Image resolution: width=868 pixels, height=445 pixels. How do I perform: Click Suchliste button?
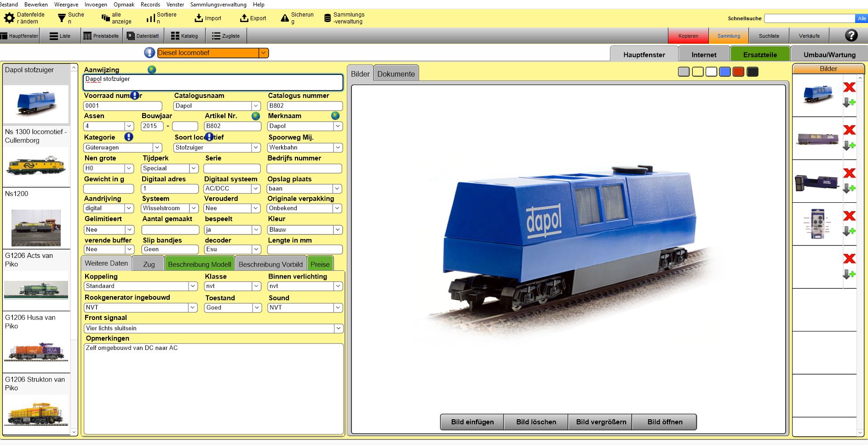tap(769, 36)
